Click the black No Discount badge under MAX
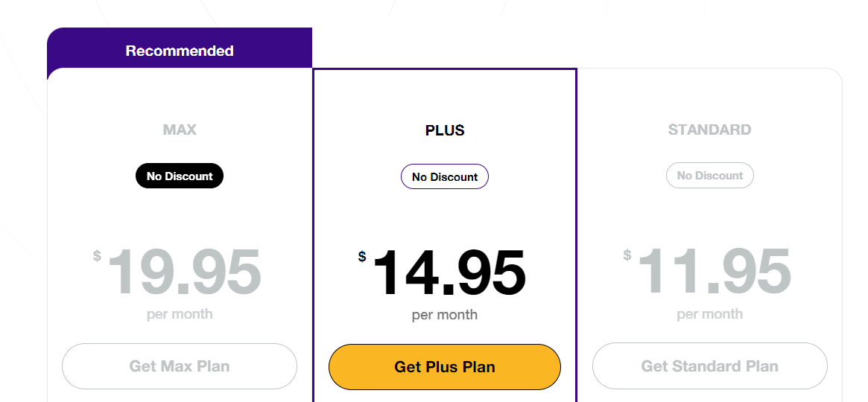 click(180, 176)
